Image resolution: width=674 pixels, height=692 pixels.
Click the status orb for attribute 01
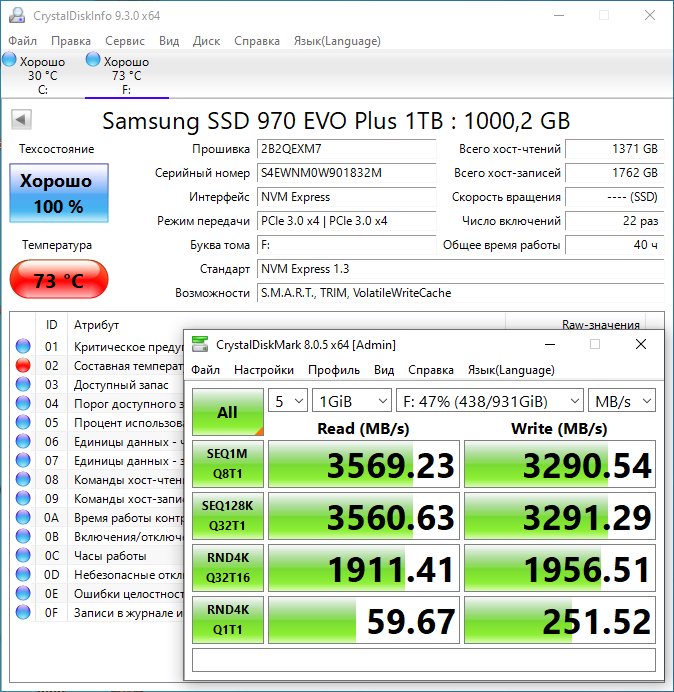tap(23, 346)
